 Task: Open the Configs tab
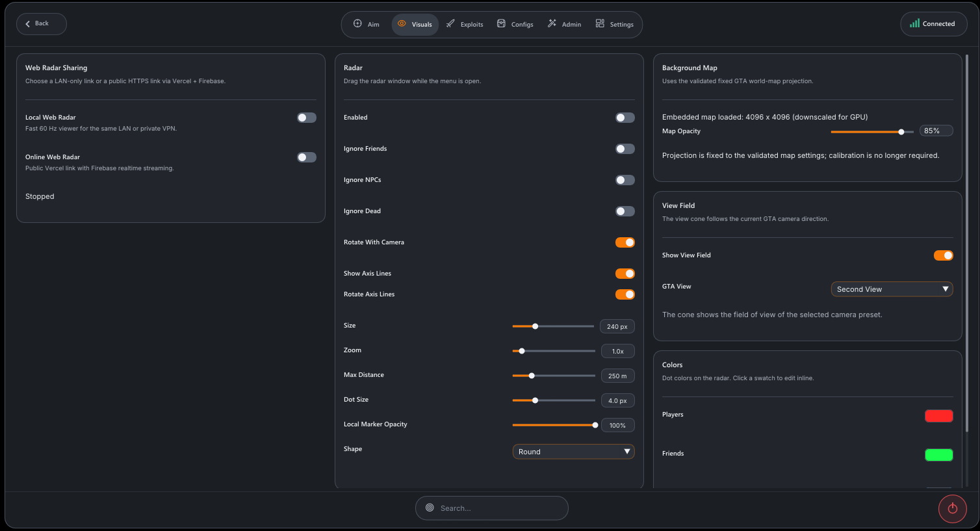point(515,24)
